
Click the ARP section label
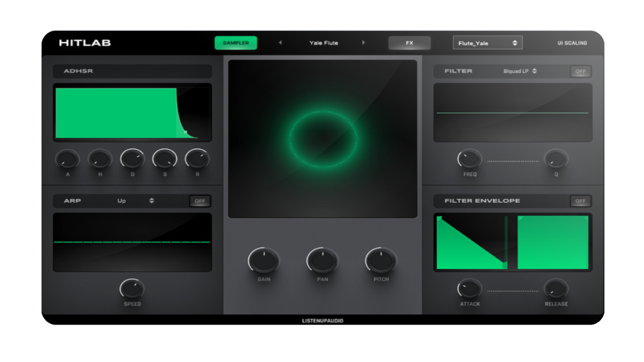click(72, 201)
